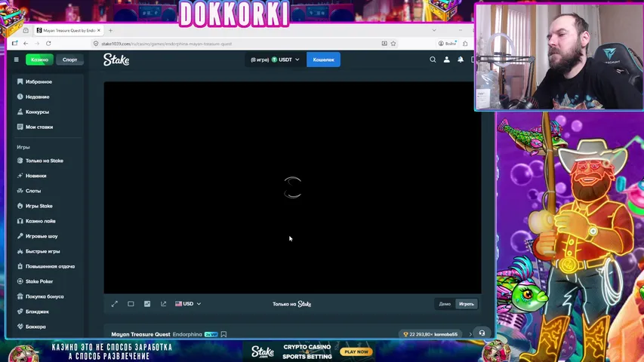Enable theatre mode below the game
The width and height of the screenshot is (644, 362).
tap(131, 304)
